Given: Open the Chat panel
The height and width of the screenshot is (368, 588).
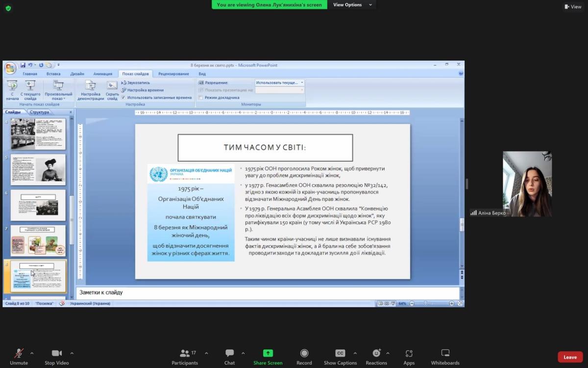Looking at the screenshot, I should [x=229, y=353].
